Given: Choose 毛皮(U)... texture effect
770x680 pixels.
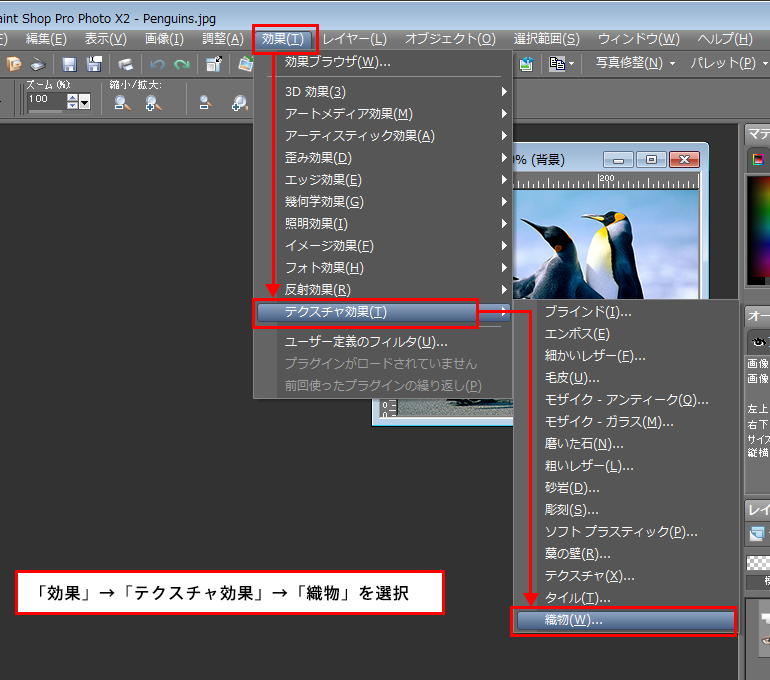Looking at the screenshot, I should point(626,378).
